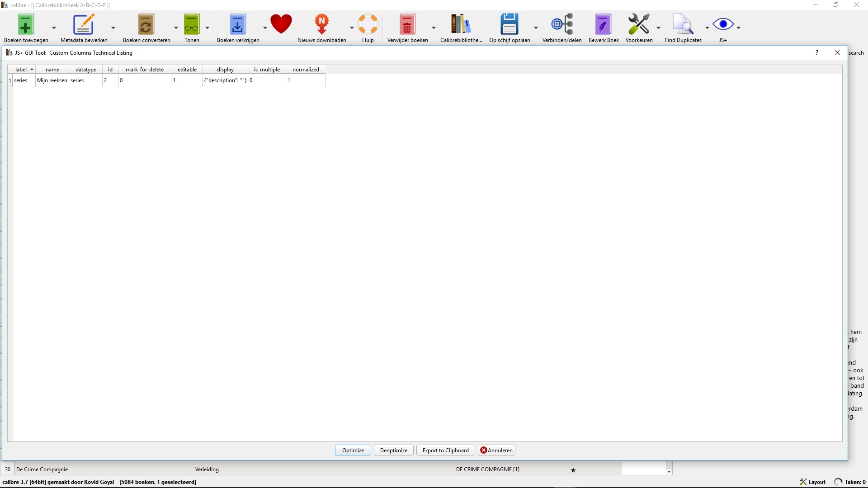Screen dimensions: 868x488
Task: Open Bewerk Boek editor
Action: point(603,25)
